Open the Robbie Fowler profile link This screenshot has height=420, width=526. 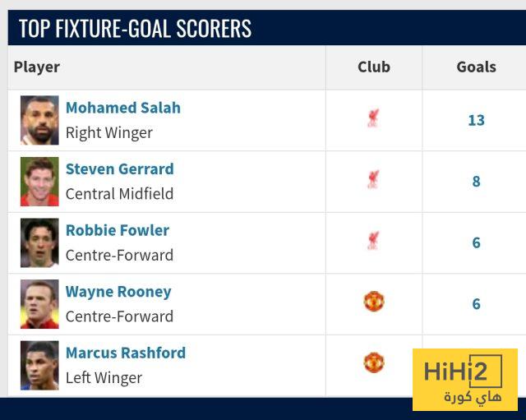click(x=118, y=230)
